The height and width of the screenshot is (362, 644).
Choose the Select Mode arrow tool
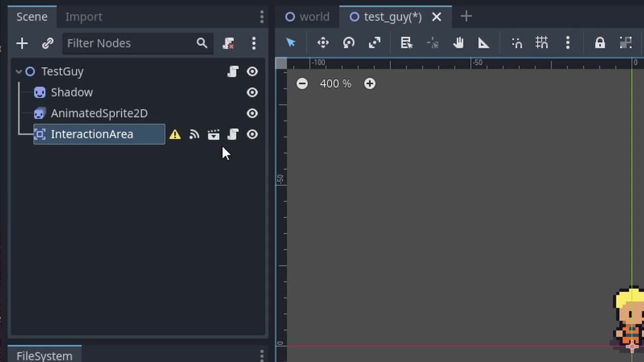[291, 43]
